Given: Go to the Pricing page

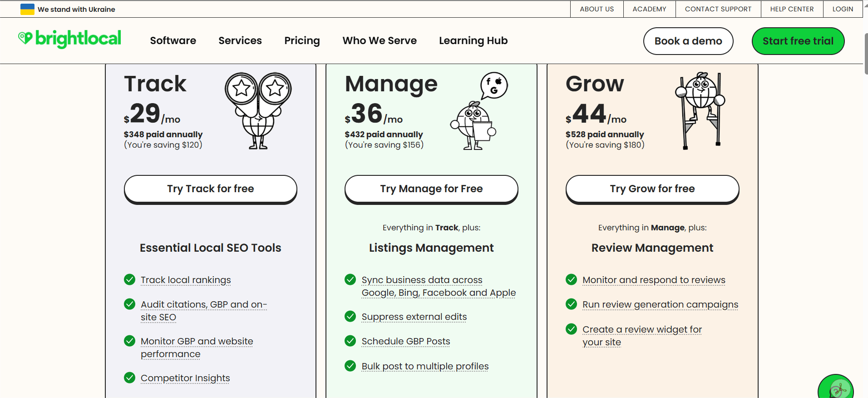Looking at the screenshot, I should click(x=302, y=41).
